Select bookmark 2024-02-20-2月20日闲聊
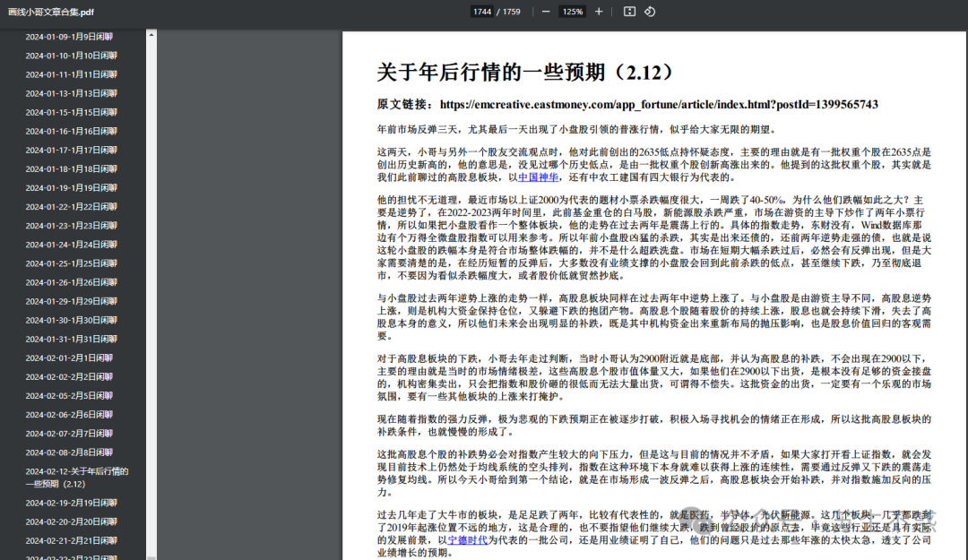 [72, 521]
